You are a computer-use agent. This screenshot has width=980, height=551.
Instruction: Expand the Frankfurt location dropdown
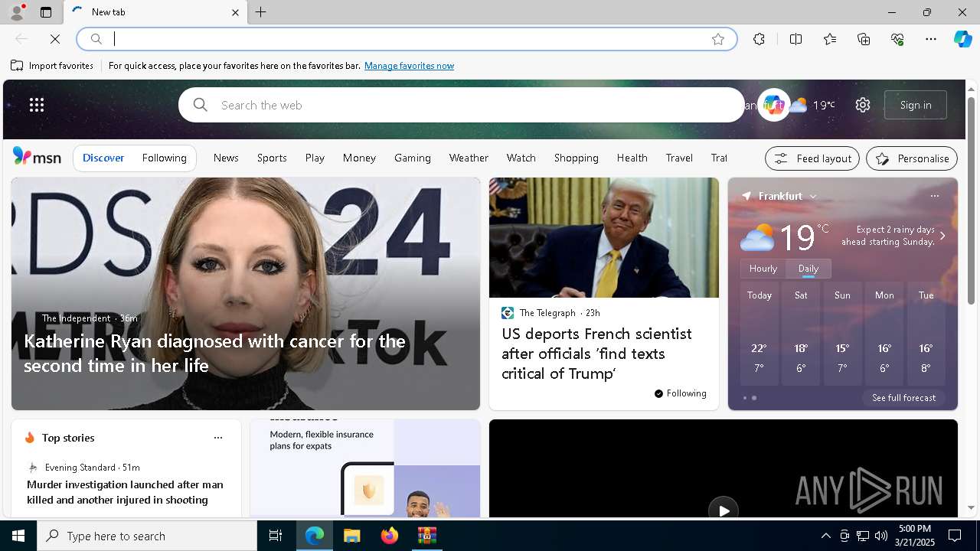pyautogui.click(x=813, y=197)
